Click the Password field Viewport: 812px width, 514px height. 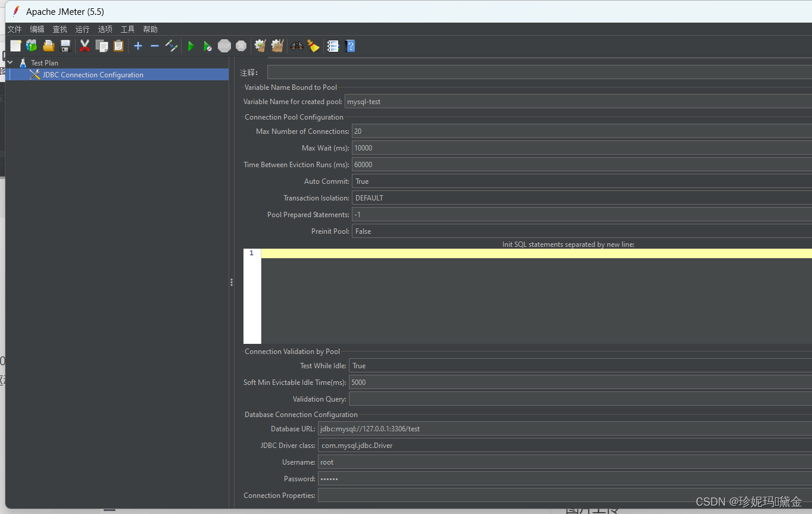[x=565, y=478]
